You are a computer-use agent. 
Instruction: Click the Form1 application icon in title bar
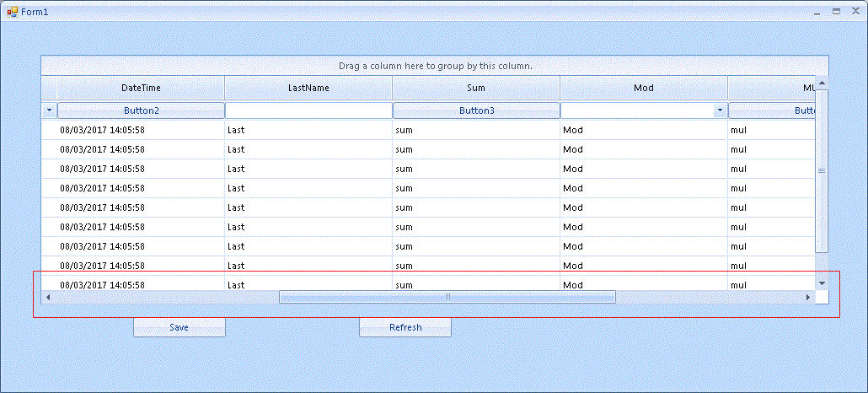12,11
